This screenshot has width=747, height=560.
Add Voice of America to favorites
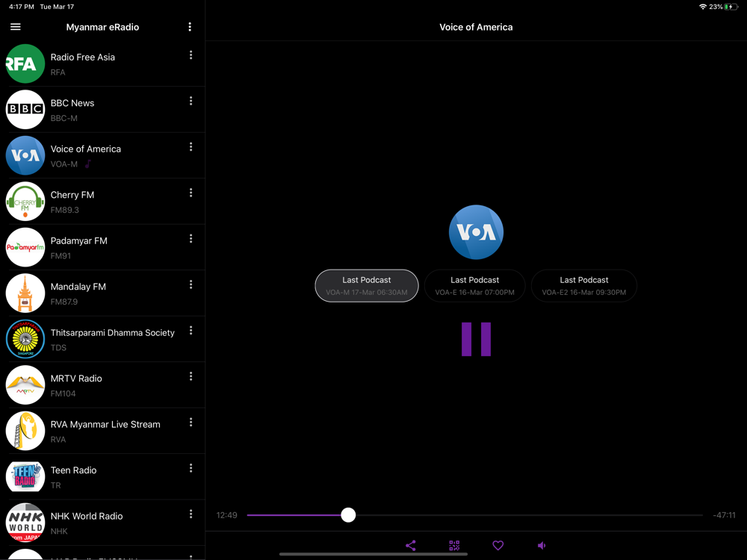click(x=498, y=545)
